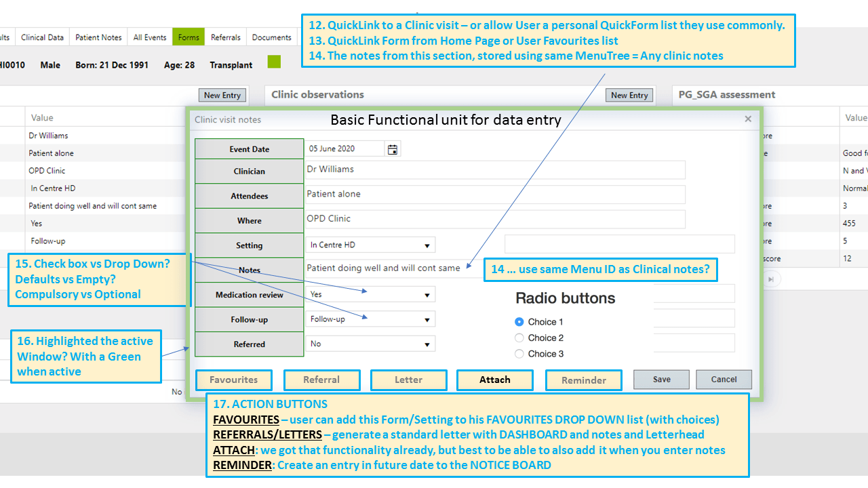Image resolution: width=868 pixels, height=488 pixels.
Task: Add form via Favourites button
Action: point(234,380)
